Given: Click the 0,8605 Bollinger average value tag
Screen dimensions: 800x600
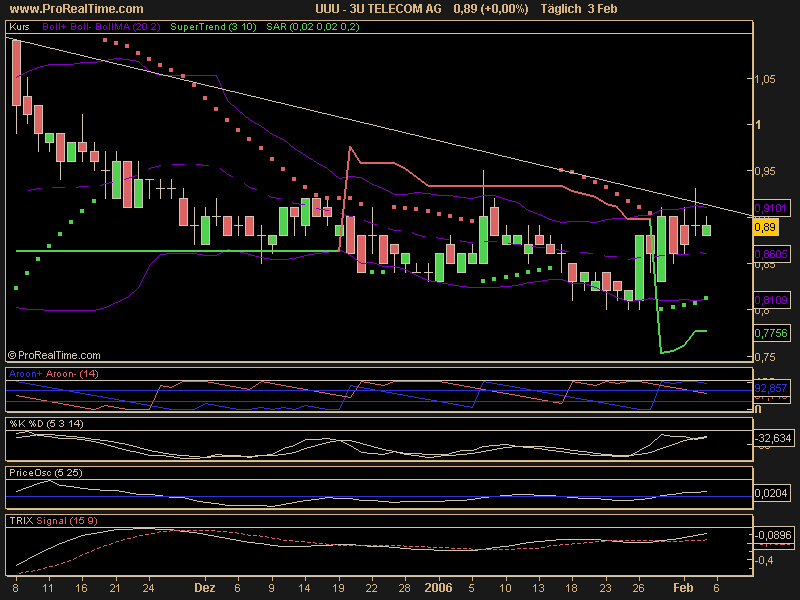Looking at the screenshot, I should (x=771, y=254).
